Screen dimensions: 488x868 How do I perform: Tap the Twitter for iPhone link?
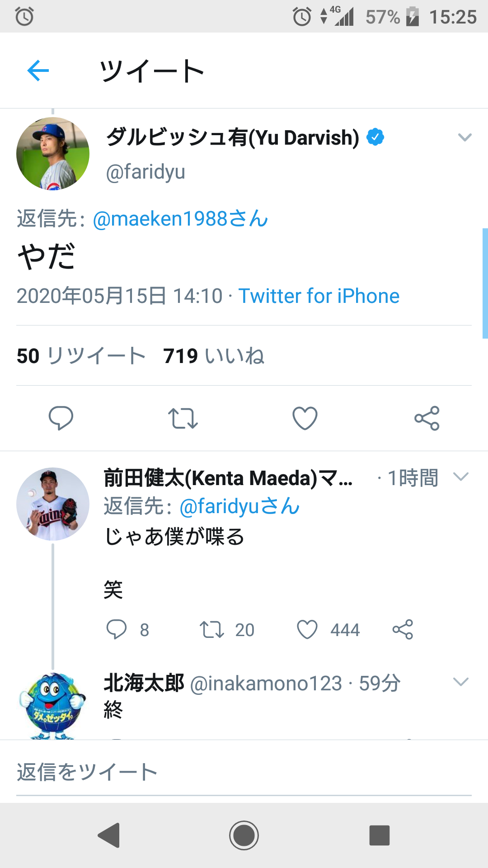(319, 296)
